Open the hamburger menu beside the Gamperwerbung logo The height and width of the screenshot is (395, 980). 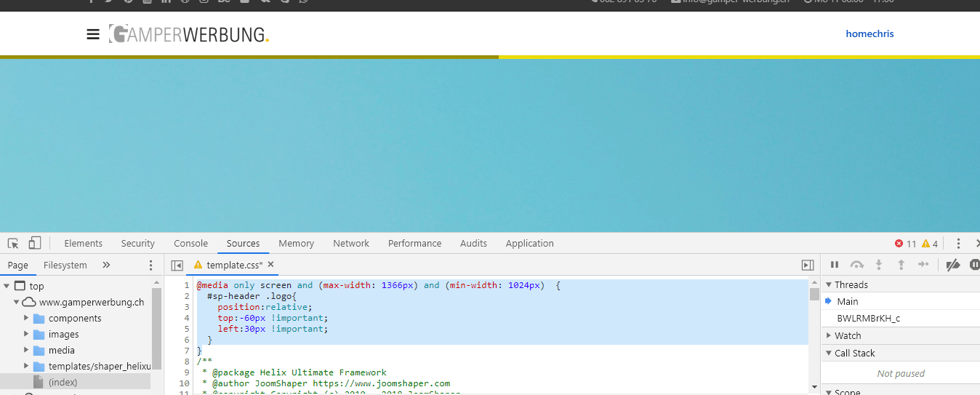(93, 34)
